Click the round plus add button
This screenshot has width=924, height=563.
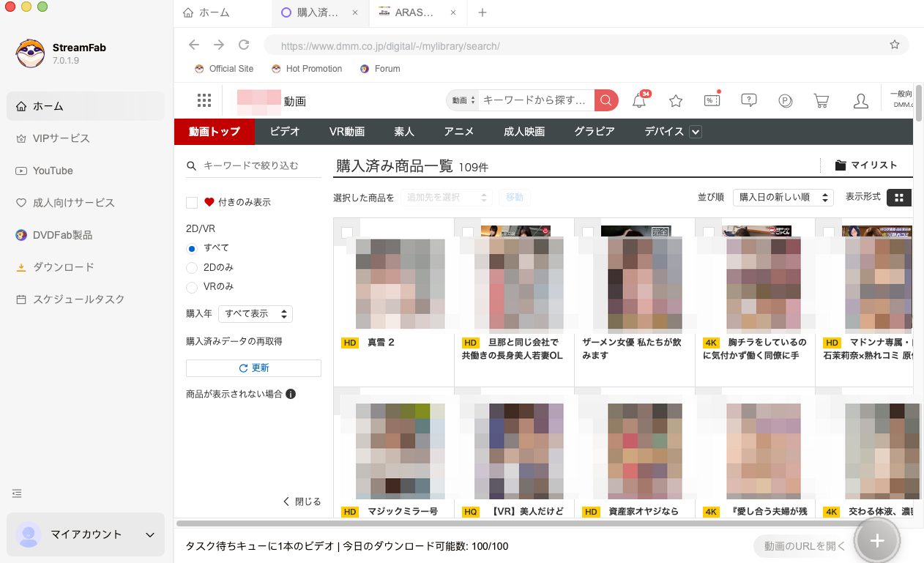pos(877,541)
